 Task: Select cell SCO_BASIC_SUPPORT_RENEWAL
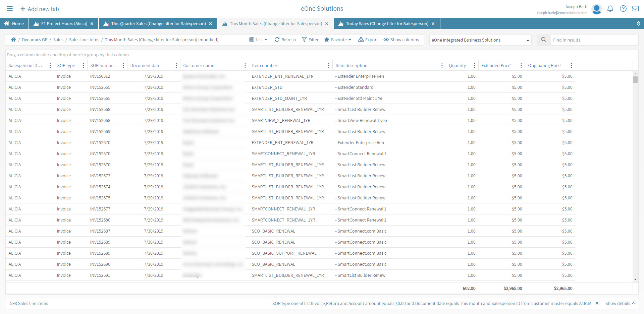click(x=284, y=253)
